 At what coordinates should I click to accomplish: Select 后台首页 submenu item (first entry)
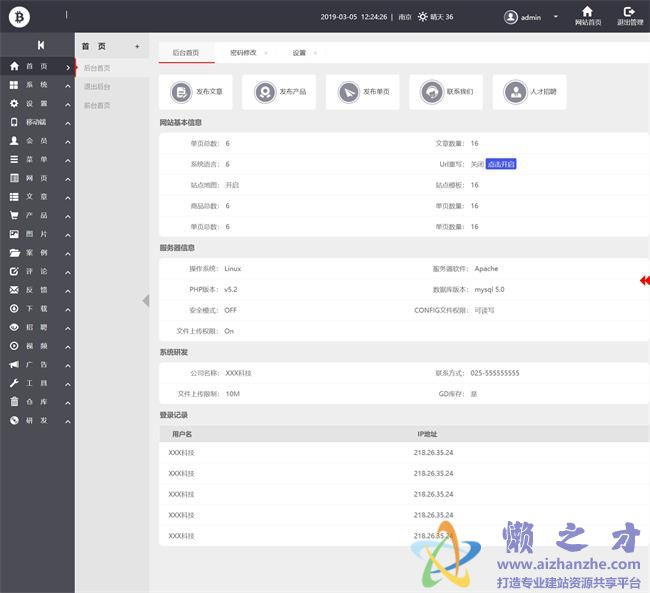point(97,68)
